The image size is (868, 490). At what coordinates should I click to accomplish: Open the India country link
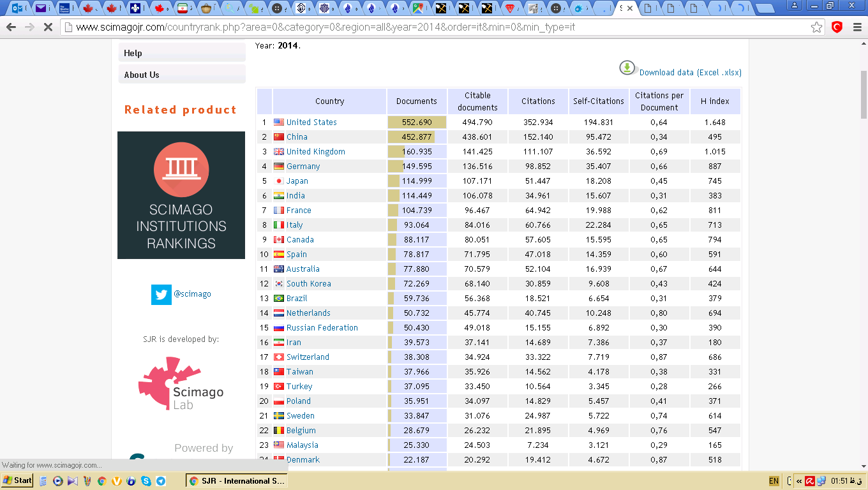[296, 196]
